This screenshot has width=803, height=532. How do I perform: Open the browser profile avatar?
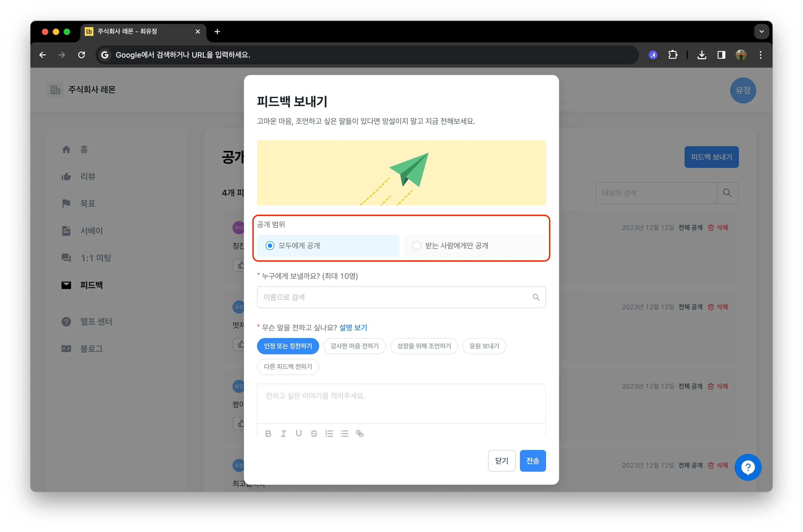click(741, 55)
